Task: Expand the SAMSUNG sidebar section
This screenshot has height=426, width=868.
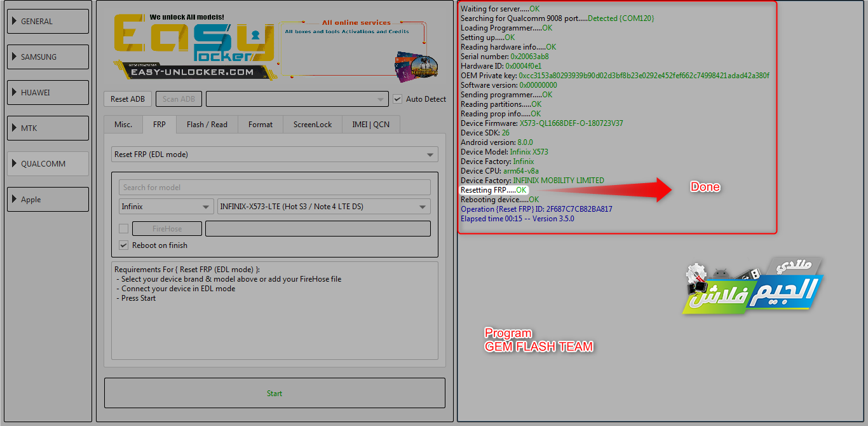Action: [48, 57]
